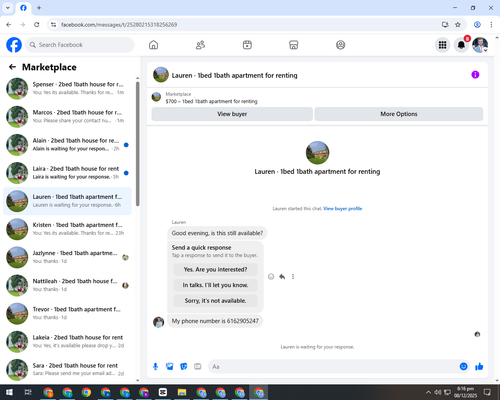The image size is (500, 400).
Task: Click the purple conversation info icon
Action: click(x=475, y=75)
